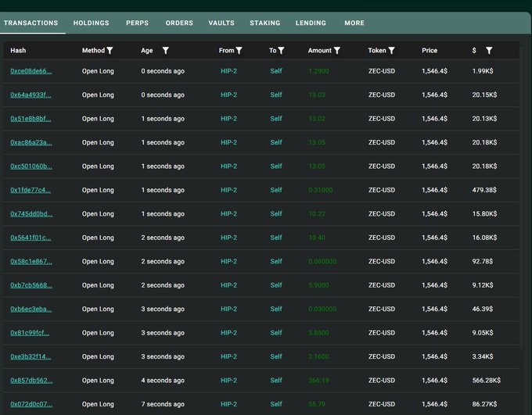Click Open Long method in 0x81c99fcf row

[98, 333]
